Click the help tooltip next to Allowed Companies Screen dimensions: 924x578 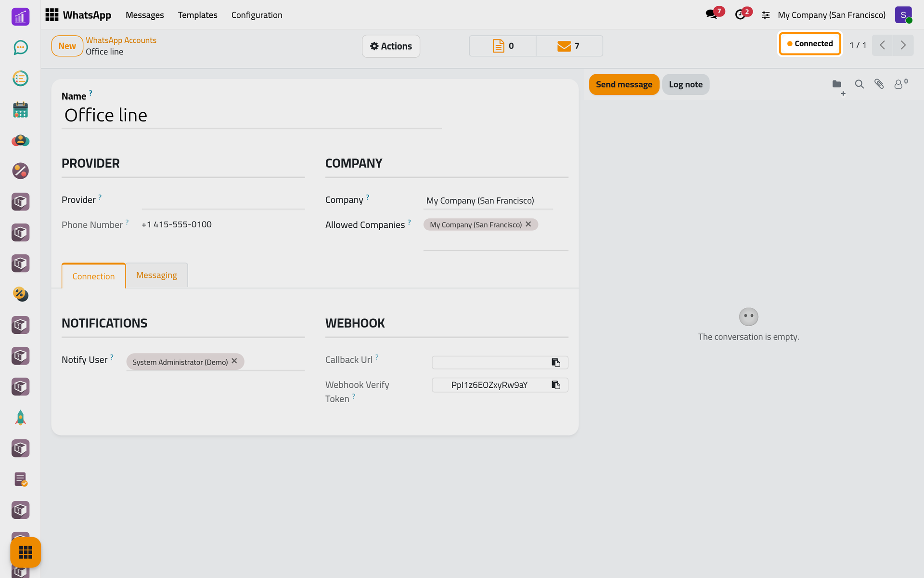(x=409, y=222)
